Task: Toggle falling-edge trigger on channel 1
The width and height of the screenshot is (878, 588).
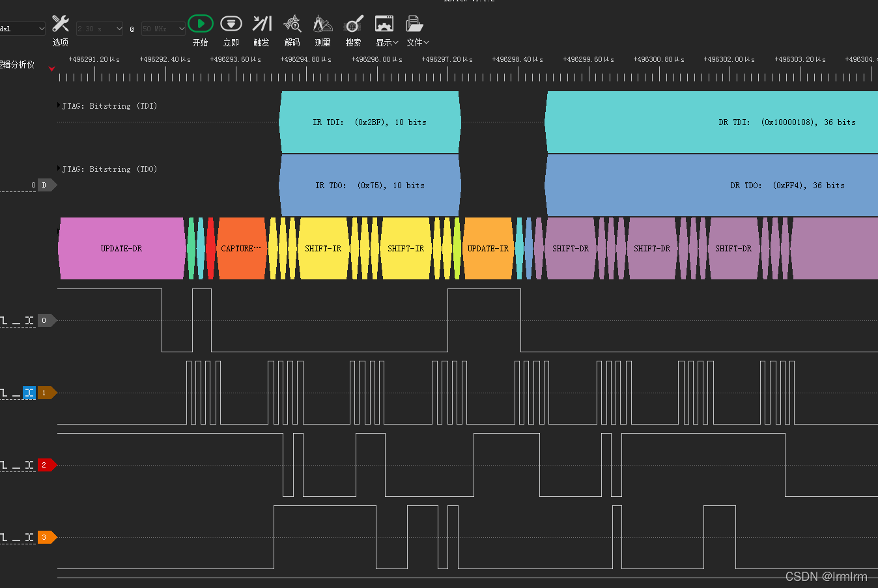Action: tap(4, 393)
